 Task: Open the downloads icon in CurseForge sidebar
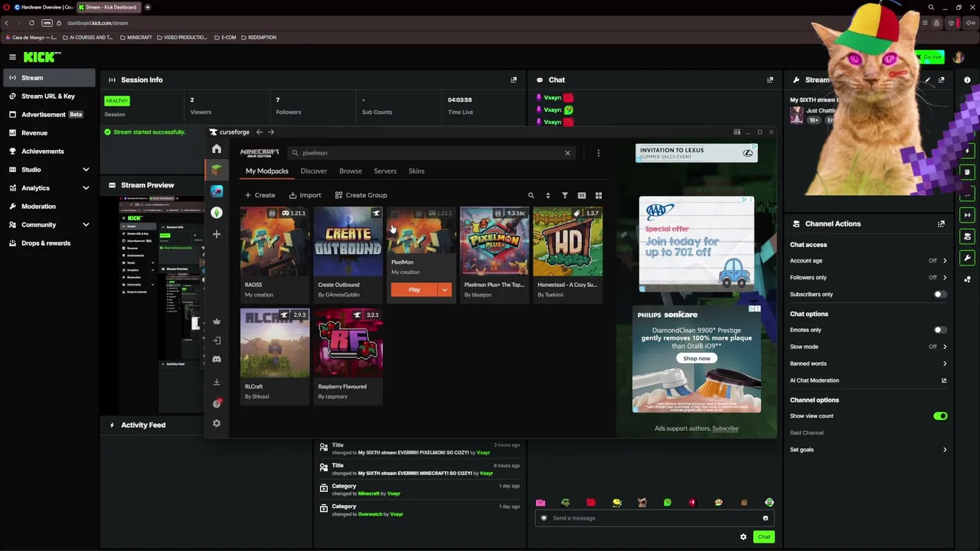[217, 381]
